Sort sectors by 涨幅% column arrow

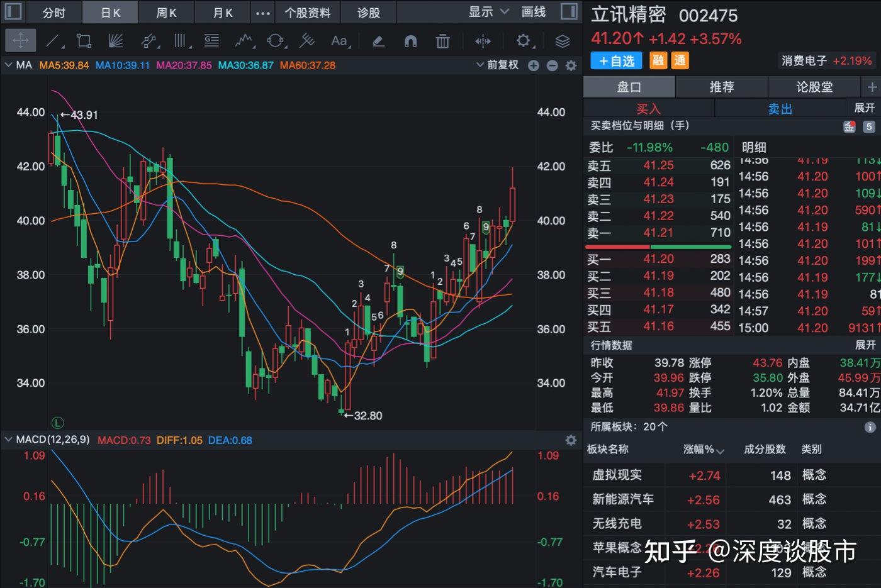point(721,451)
